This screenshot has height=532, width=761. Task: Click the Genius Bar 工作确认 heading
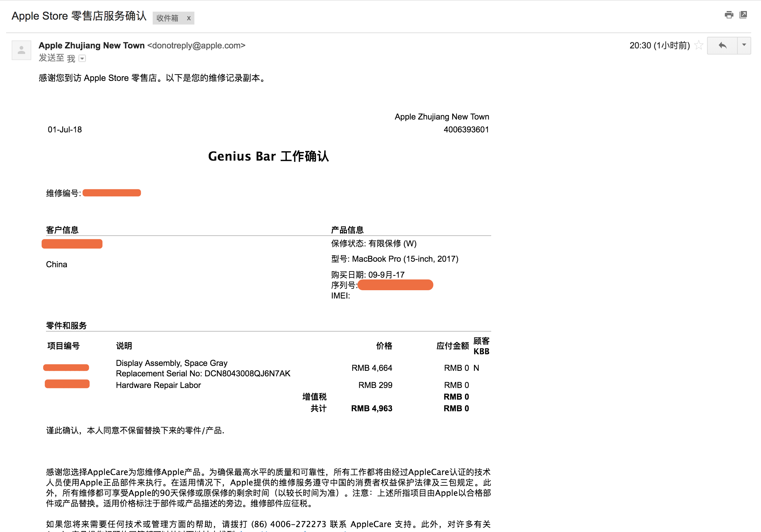[x=268, y=156]
